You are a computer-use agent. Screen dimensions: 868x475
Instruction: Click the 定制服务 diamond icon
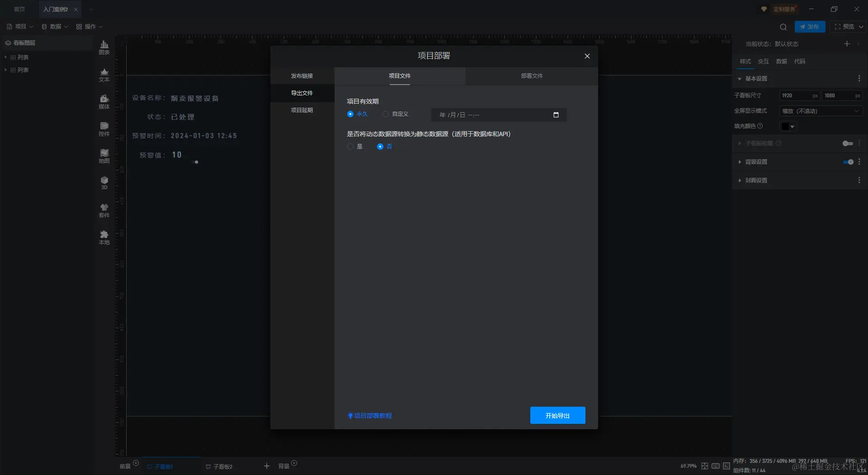coord(764,9)
